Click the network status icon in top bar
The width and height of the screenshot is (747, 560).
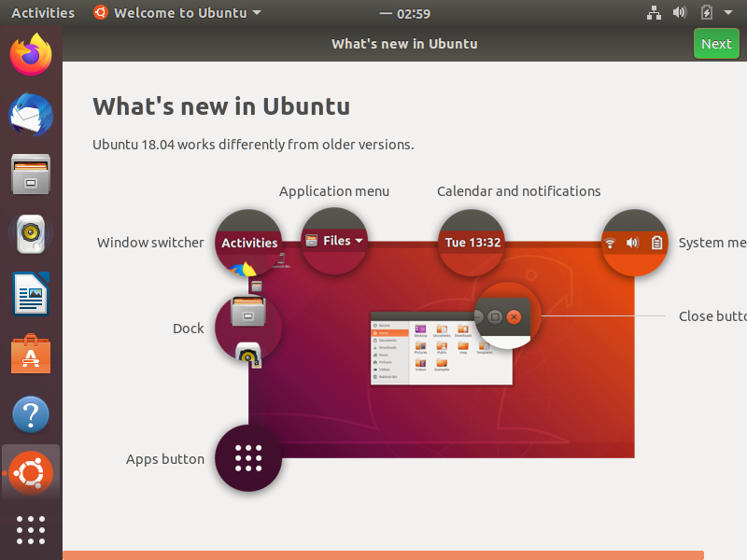coord(654,13)
